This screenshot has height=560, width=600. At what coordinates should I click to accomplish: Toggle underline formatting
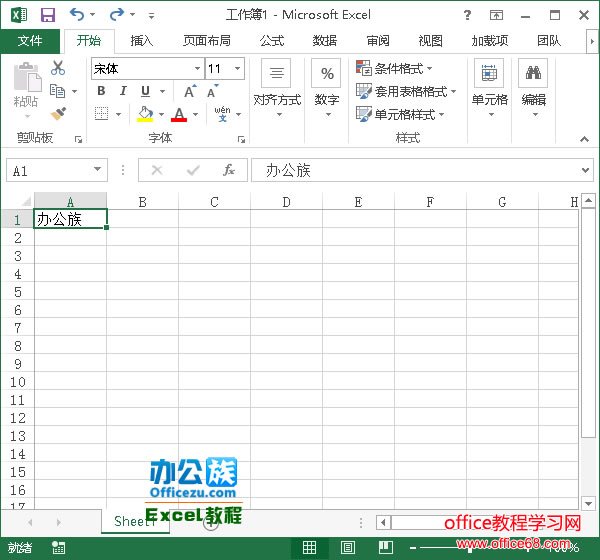(x=146, y=92)
